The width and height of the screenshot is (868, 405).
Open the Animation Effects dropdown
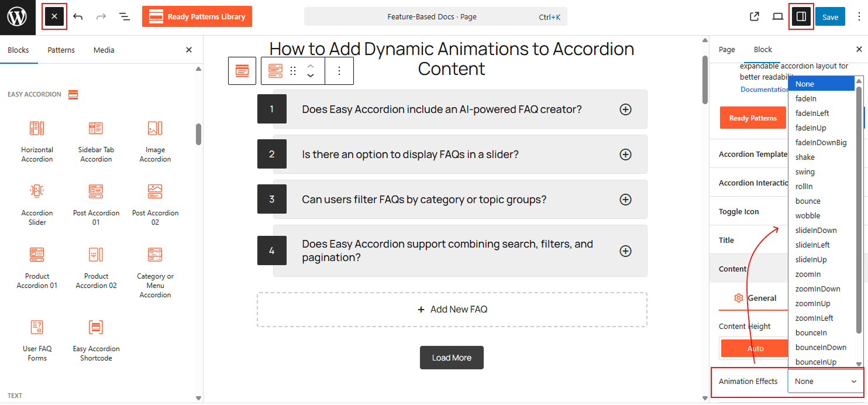[825, 381]
